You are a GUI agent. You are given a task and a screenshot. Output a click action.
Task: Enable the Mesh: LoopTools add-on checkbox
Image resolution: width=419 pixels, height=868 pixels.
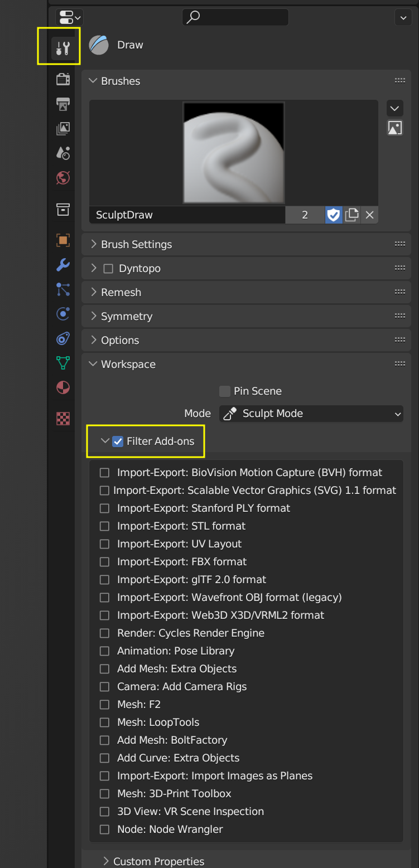click(x=104, y=722)
